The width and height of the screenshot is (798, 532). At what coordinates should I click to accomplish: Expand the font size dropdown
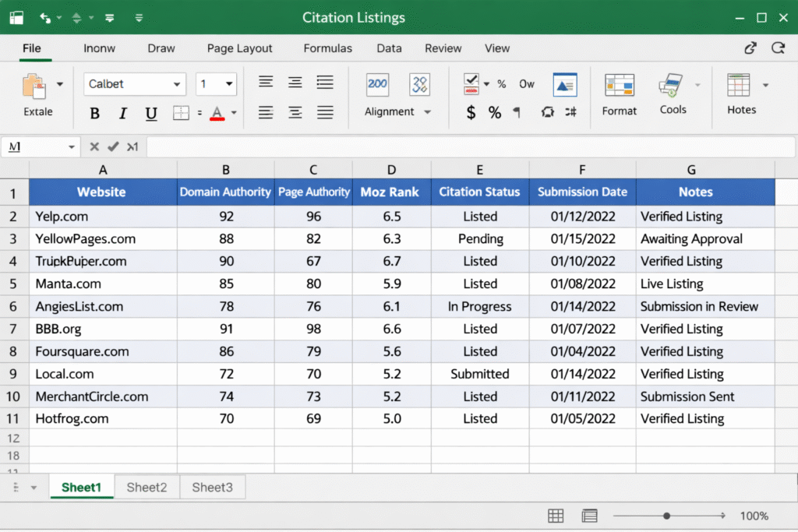230,84
